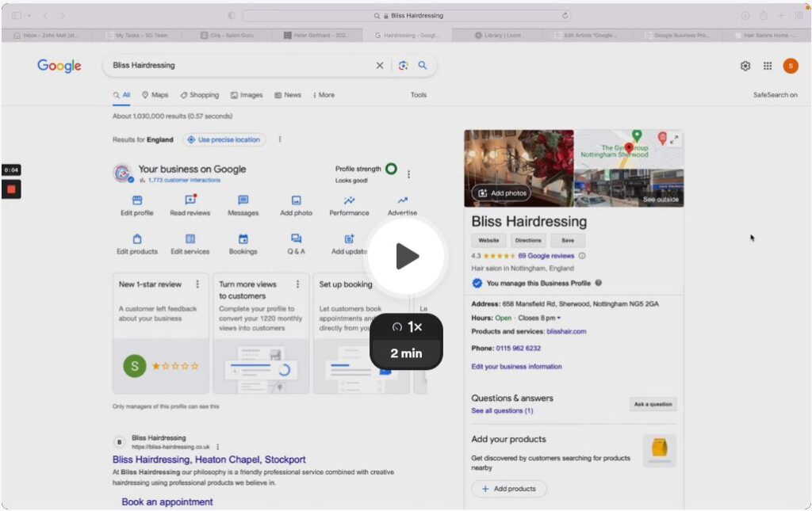The height and width of the screenshot is (511, 812).
Task: Open Q & A icon
Action: pos(297,238)
